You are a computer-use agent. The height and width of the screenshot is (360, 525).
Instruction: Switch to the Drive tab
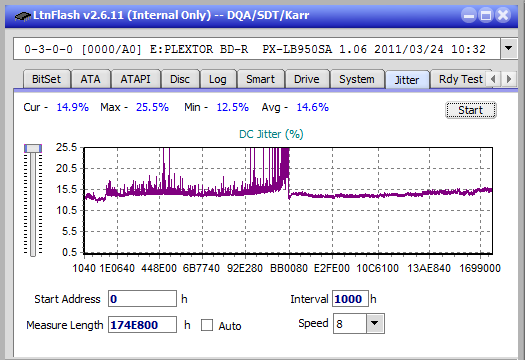pos(306,79)
